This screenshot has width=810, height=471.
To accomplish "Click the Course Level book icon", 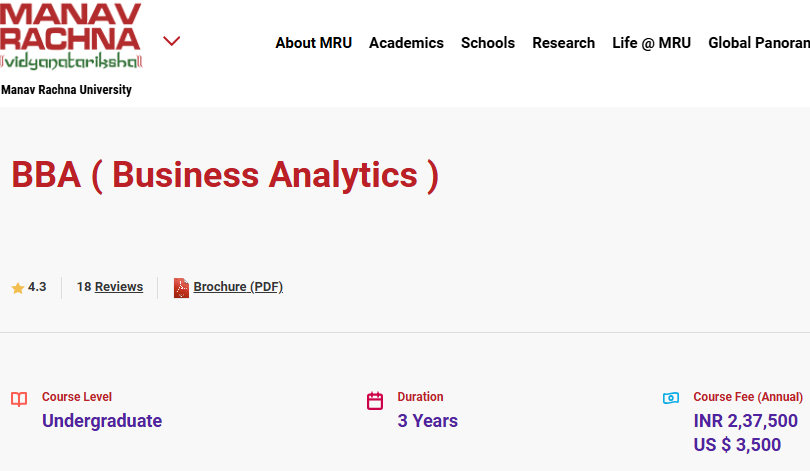I will [19, 400].
